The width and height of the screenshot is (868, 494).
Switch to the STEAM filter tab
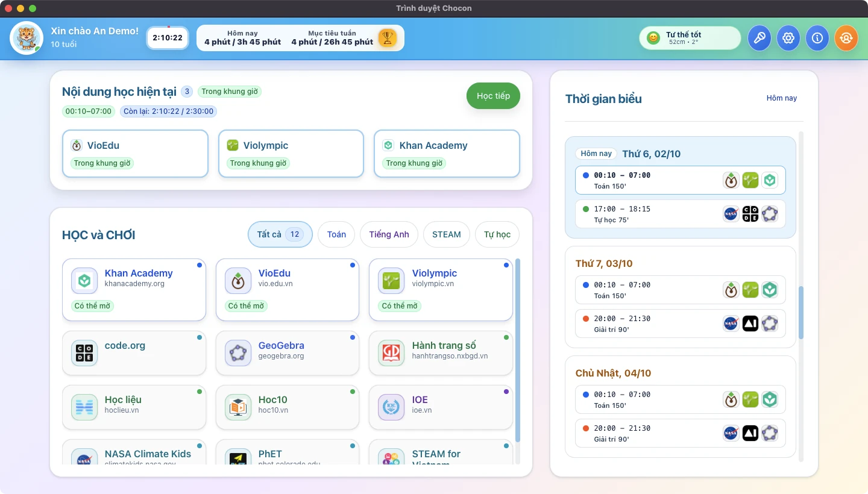[x=447, y=234]
